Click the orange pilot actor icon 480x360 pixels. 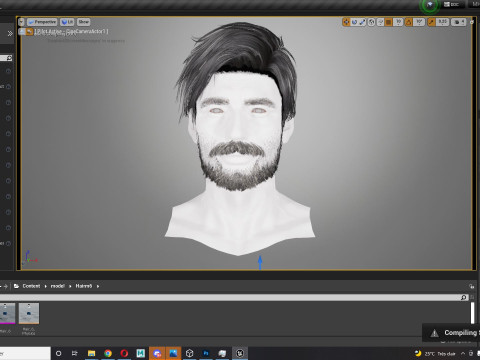[30, 32]
